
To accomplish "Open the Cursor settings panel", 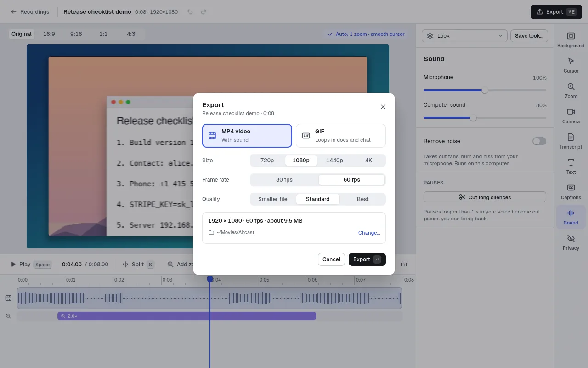I will (x=571, y=66).
